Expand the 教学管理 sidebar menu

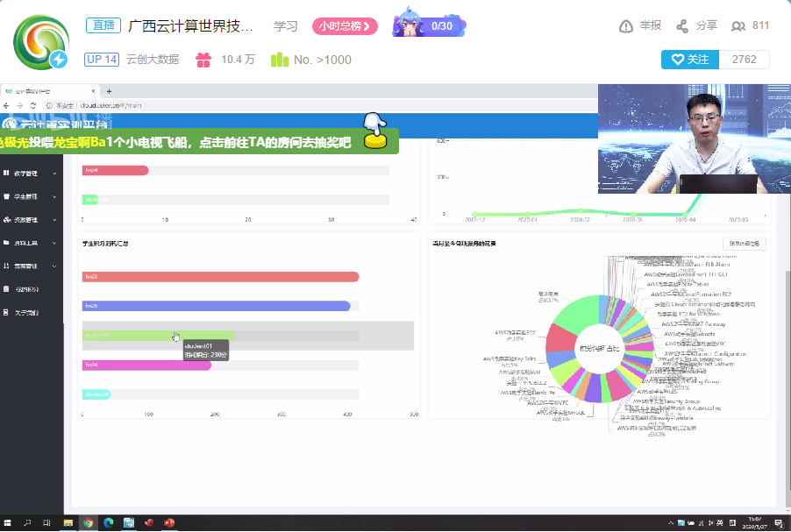pyautogui.click(x=31, y=174)
